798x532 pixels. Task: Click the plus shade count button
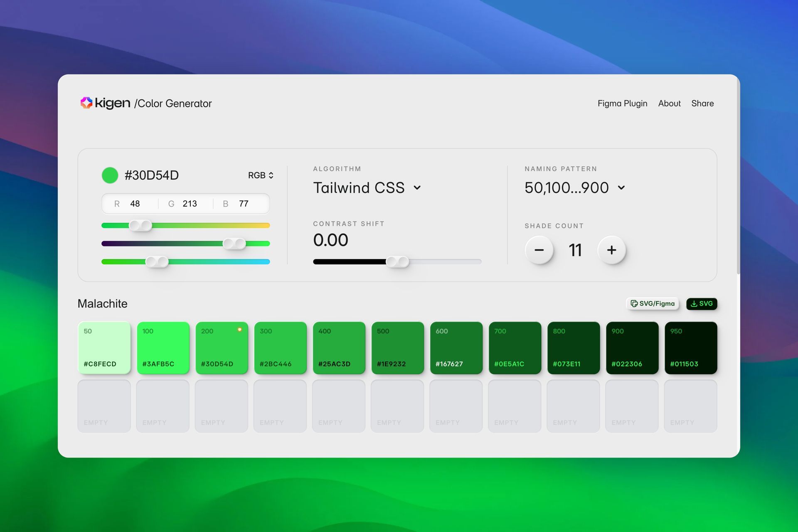click(x=611, y=250)
